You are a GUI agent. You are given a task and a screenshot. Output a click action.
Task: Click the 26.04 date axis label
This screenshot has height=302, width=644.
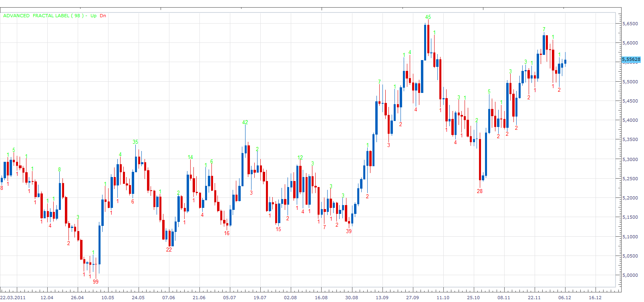[77, 297]
